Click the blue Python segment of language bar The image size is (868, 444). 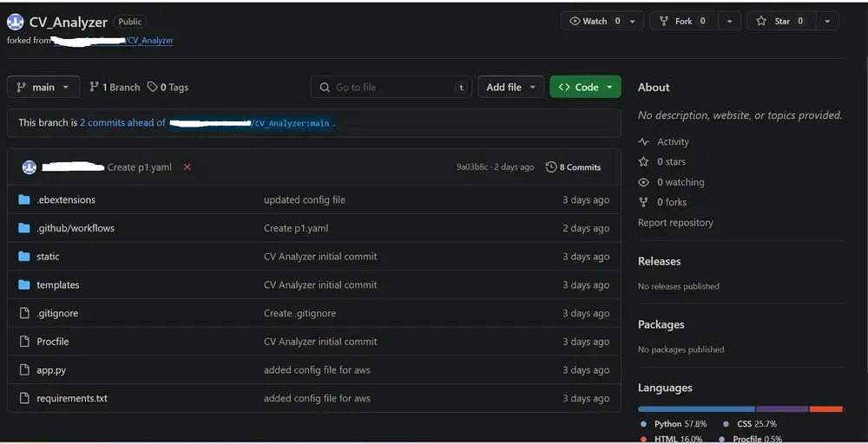pyautogui.click(x=696, y=409)
